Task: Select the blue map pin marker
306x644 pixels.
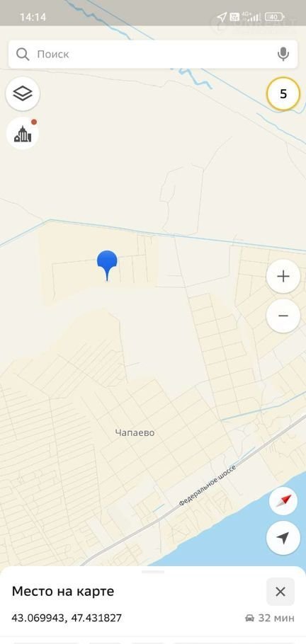Action: [107, 265]
